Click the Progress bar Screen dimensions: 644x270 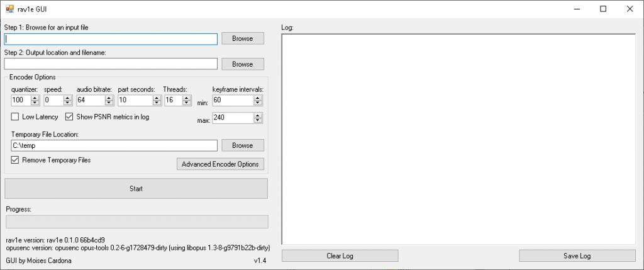136,222
